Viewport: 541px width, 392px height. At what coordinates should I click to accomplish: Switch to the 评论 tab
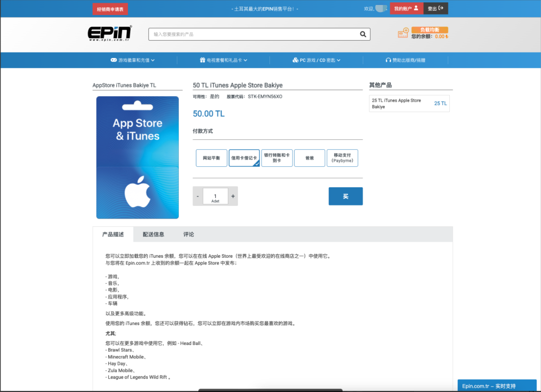tap(188, 234)
